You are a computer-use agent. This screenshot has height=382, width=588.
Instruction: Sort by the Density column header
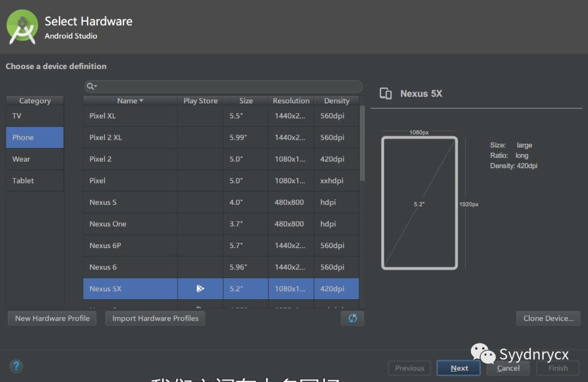[x=336, y=101]
